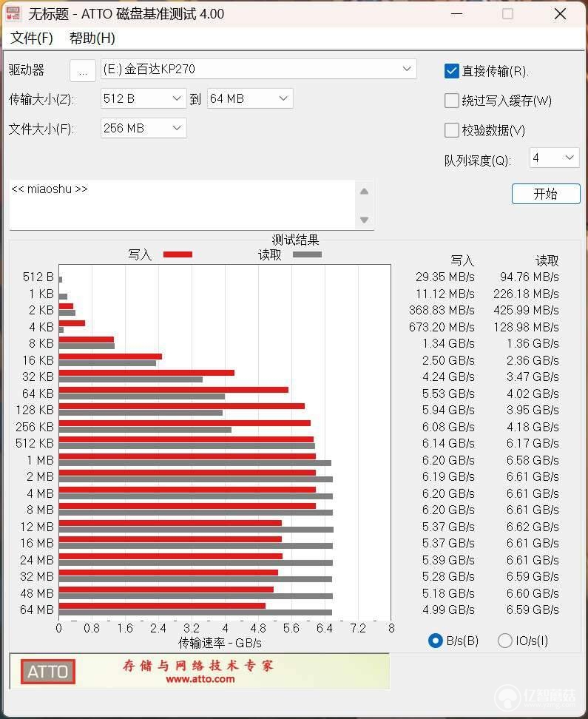Viewport: 588px width, 719px height.
Task: Click the ATTO app icon in title bar
Action: point(13,14)
